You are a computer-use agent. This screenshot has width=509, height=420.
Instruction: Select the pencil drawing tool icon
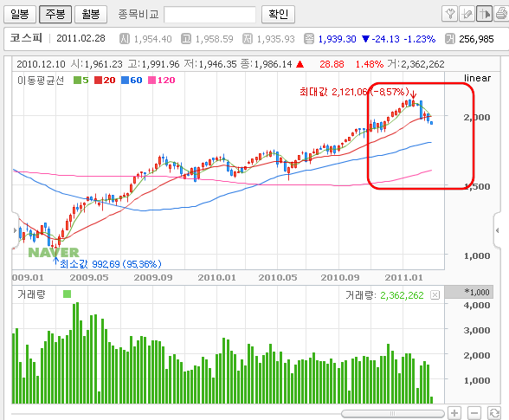tap(467, 14)
